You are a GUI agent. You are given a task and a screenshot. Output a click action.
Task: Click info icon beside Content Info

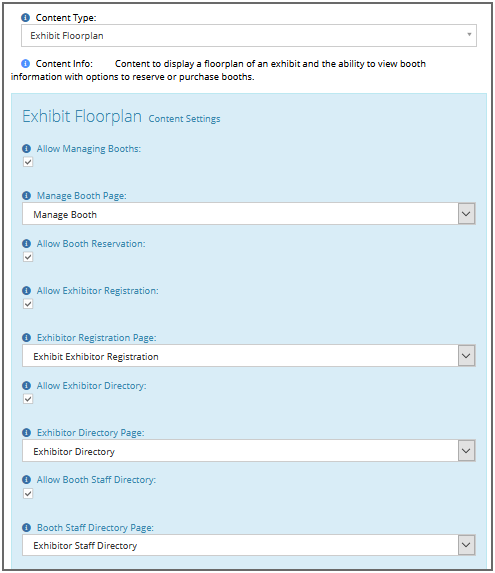coord(26,64)
